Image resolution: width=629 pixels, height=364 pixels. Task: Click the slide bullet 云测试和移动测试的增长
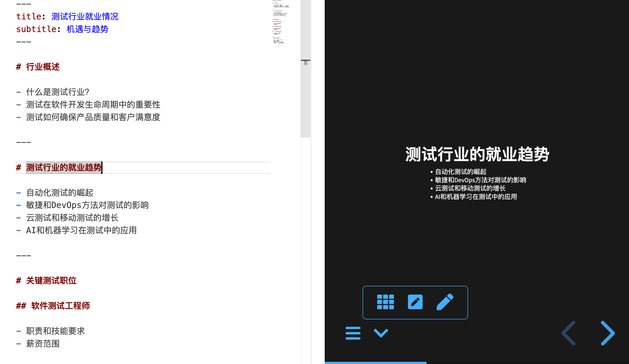tap(470, 188)
